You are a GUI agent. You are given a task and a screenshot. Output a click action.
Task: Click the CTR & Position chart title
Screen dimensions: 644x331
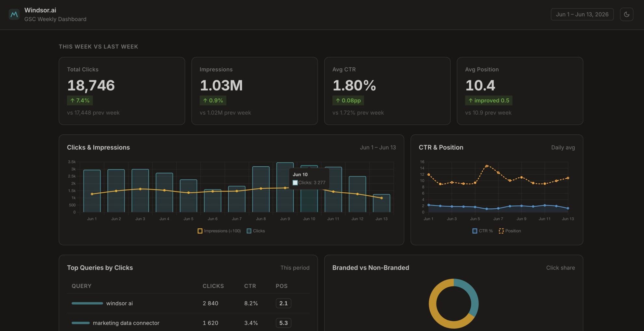click(x=441, y=147)
